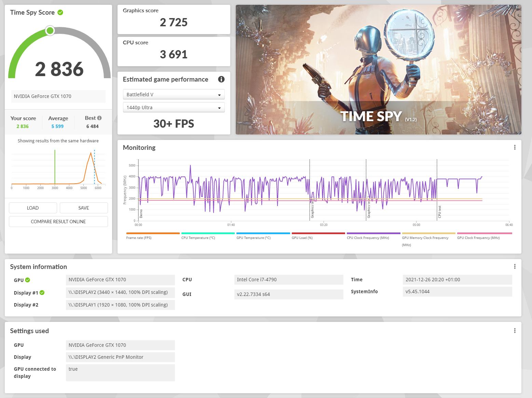Screen dimensions: 532x398
Task: Click the info icon next to Best score
Action: point(99,118)
